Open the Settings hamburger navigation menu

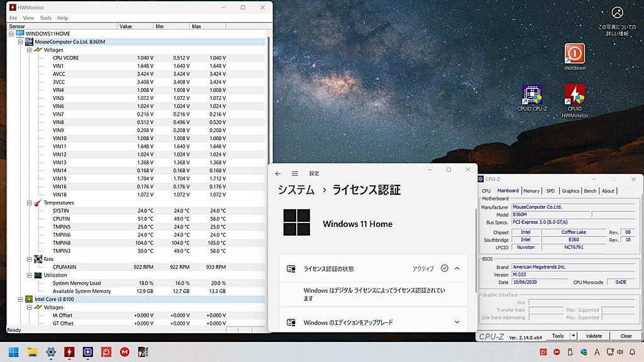tap(295, 173)
